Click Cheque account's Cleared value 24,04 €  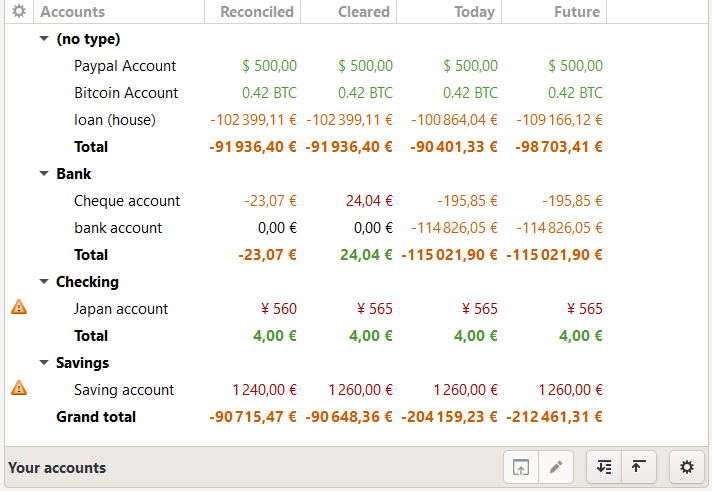369,201
